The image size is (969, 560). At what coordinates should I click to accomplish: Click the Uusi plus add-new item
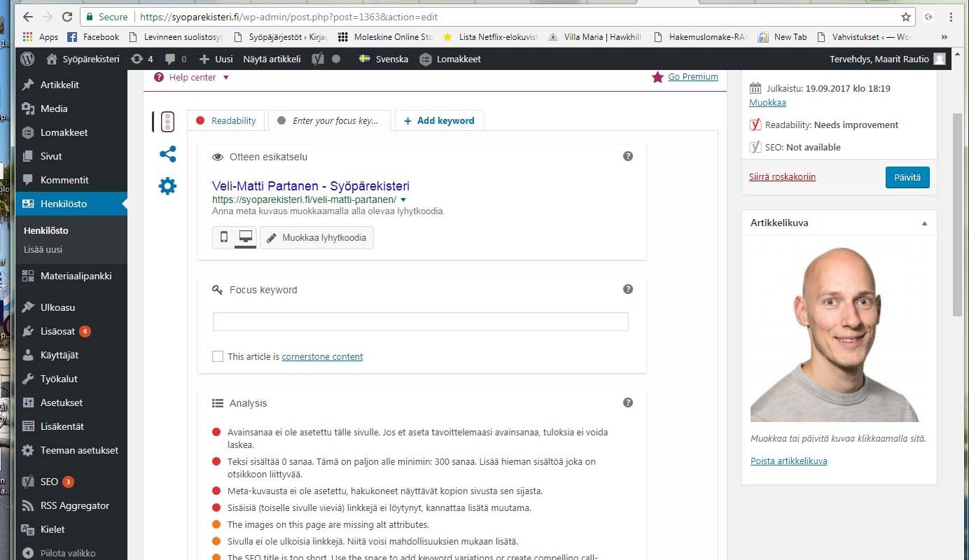[x=216, y=59]
